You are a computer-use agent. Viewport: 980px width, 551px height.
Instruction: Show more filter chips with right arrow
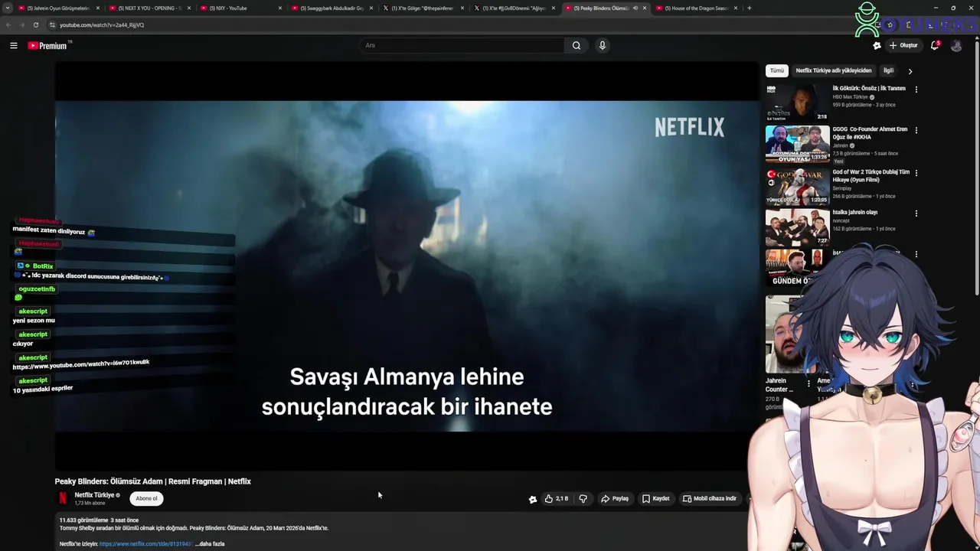(x=910, y=71)
